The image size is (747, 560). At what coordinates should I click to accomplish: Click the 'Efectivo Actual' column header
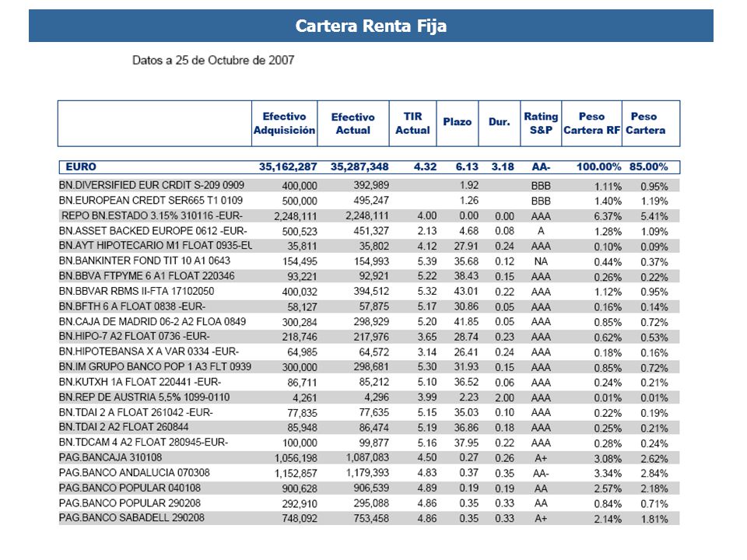(353, 124)
